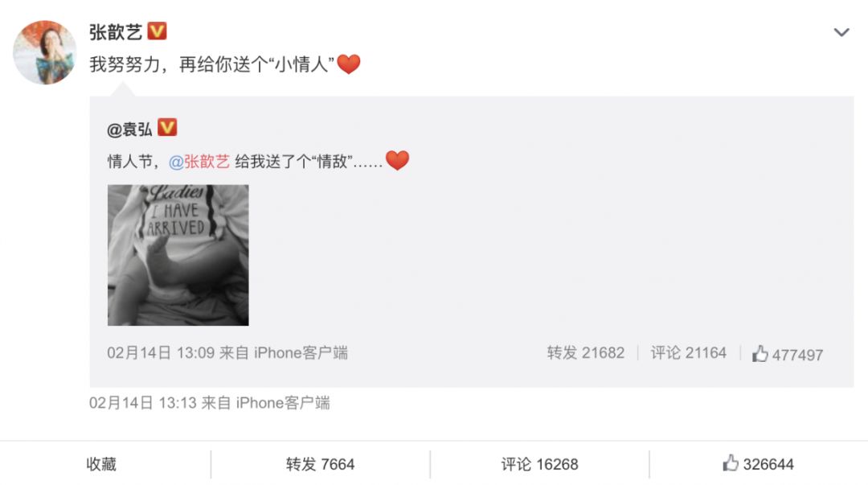The height and width of the screenshot is (485, 868).
Task: Like the quoted post with 477497 thumbs-up
Action: pyautogui.click(x=787, y=354)
